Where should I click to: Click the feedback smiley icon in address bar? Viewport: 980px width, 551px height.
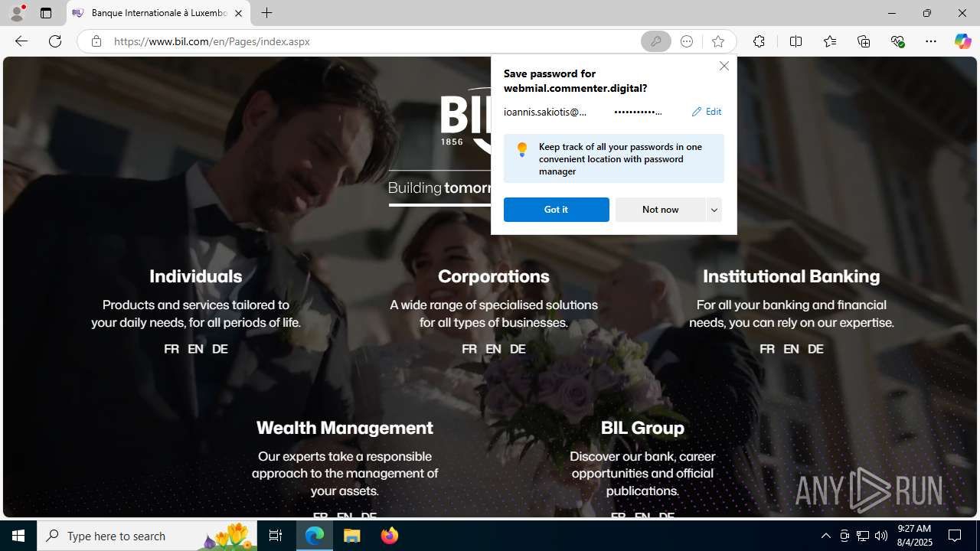pyautogui.click(x=687, y=41)
